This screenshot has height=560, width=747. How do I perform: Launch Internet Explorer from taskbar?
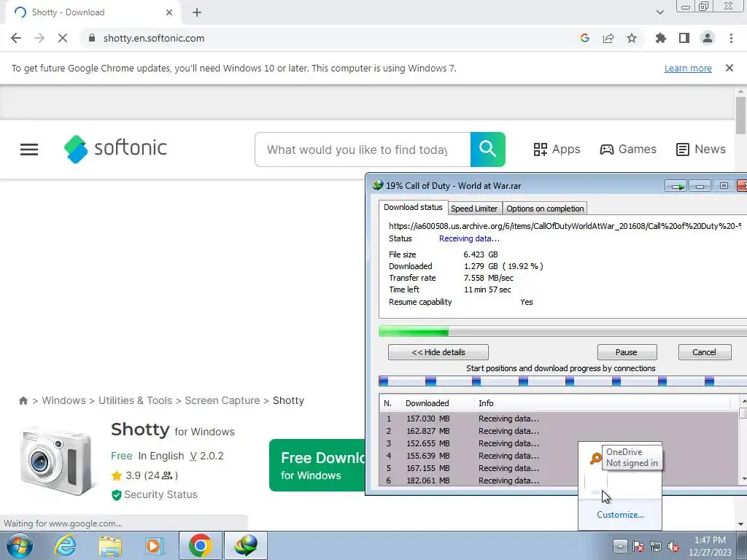(x=65, y=546)
